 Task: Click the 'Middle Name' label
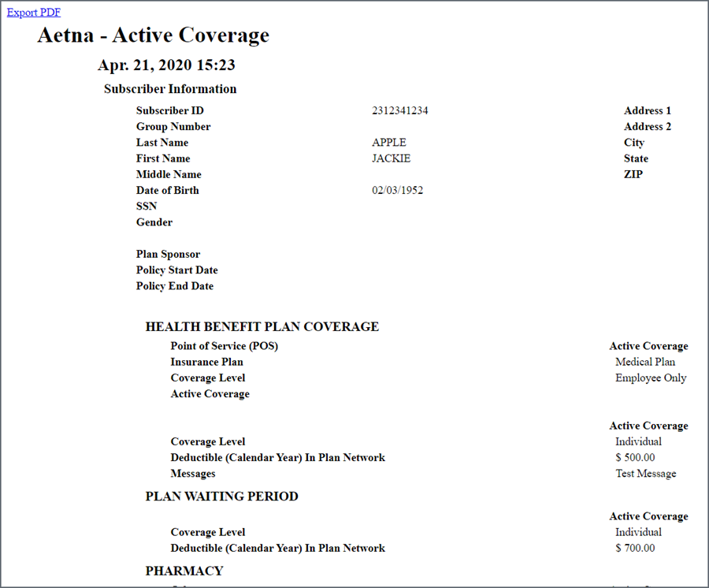[169, 174]
